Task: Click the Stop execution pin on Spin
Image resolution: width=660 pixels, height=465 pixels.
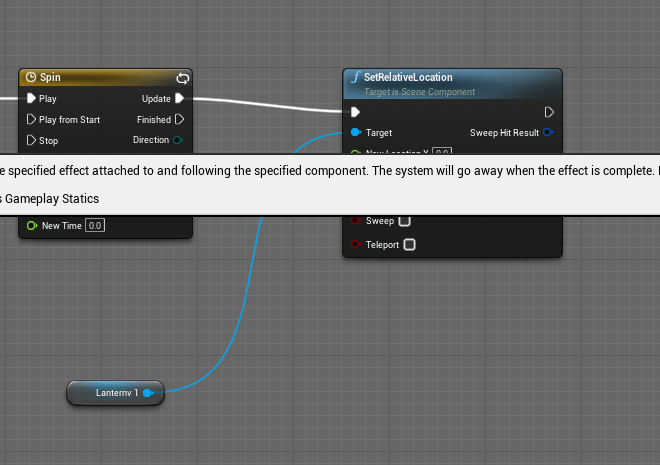Action: tap(32, 141)
